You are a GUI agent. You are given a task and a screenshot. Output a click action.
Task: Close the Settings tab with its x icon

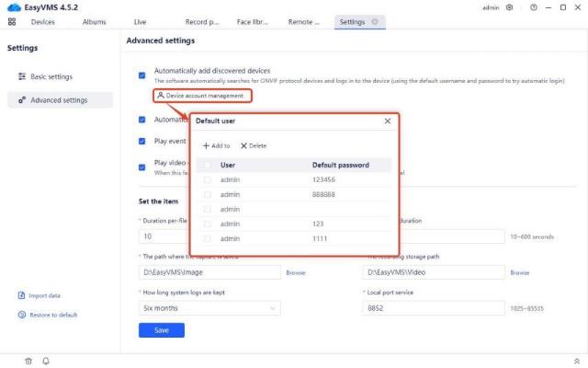375,21
